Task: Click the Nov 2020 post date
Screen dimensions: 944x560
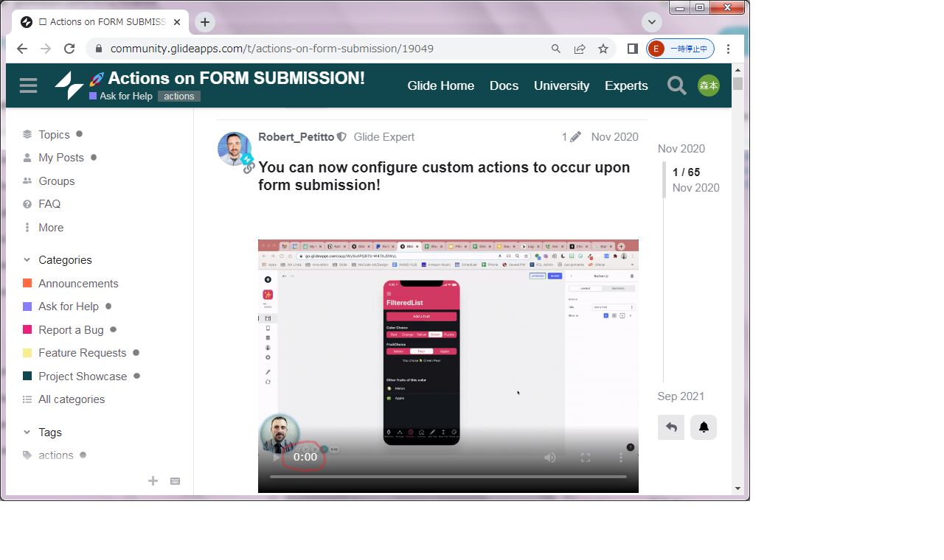Action: coord(614,137)
